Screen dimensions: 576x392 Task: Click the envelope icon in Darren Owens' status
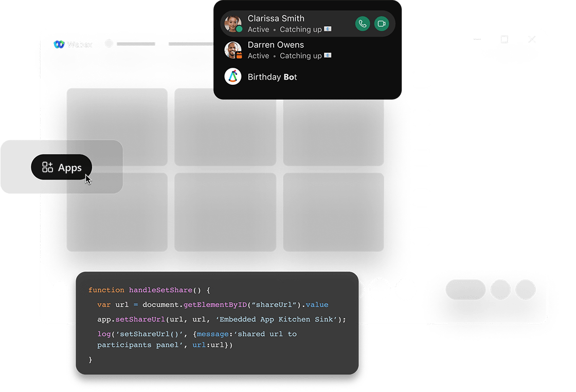(x=328, y=55)
